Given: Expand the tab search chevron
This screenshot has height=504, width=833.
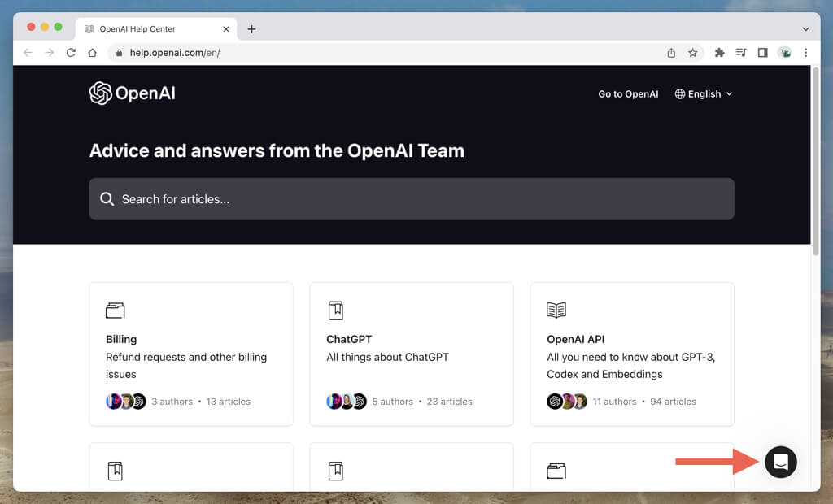Looking at the screenshot, I should point(805,28).
